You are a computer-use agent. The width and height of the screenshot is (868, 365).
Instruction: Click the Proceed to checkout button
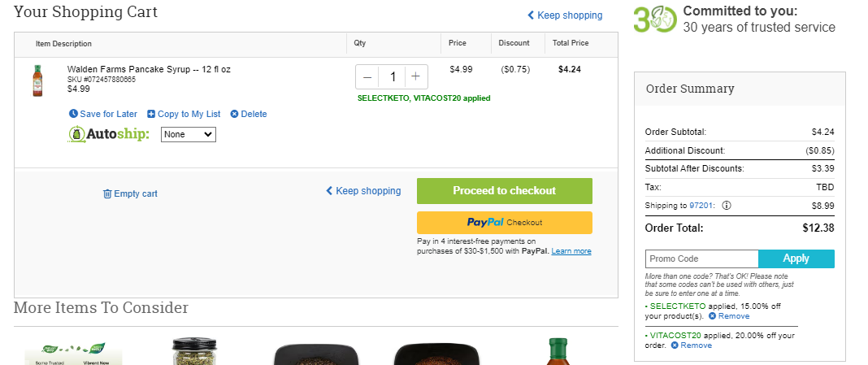505,190
